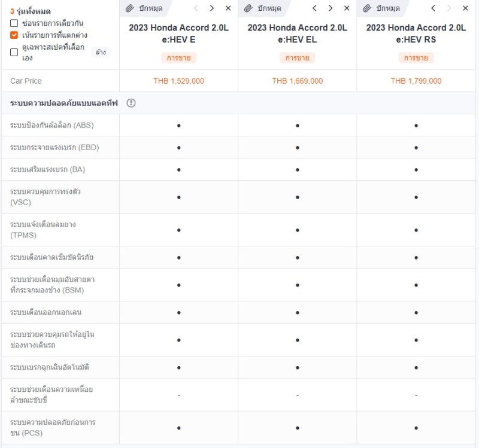Select the ระบบความปลอดภัยแบบแอคทีฟ section header

[64, 103]
